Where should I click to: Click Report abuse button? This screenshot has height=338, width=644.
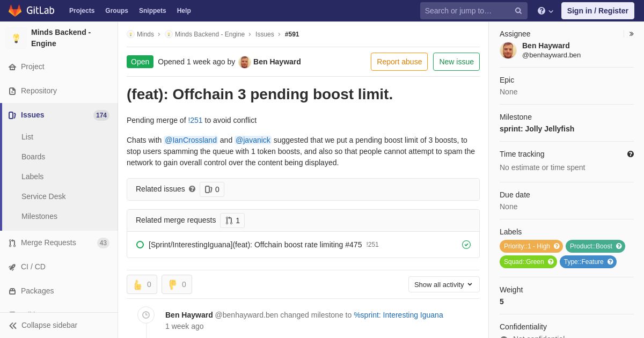pyautogui.click(x=399, y=62)
